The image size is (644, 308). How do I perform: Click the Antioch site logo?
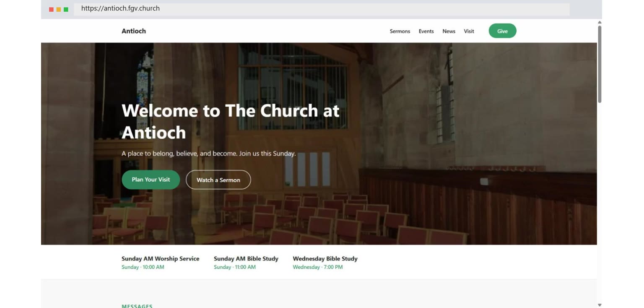coord(134,31)
